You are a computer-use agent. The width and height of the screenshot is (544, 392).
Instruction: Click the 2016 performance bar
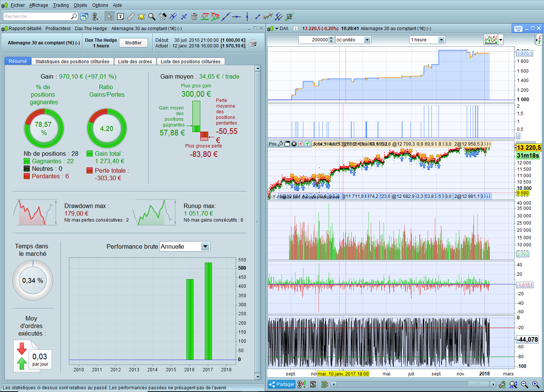point(190,319)
